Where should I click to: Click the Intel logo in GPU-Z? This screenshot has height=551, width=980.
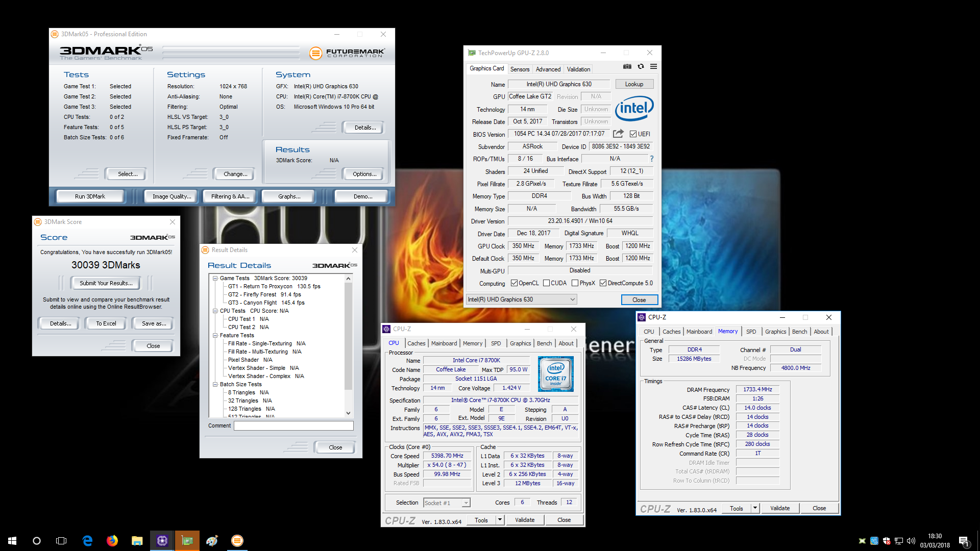tap(634, 108)
